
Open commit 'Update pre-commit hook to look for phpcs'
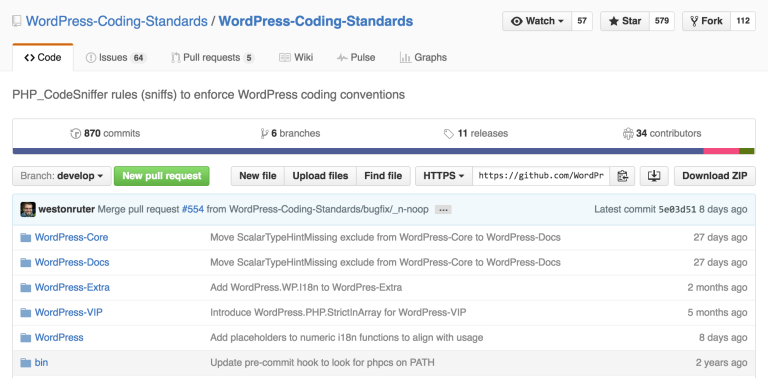coord(322,362)
